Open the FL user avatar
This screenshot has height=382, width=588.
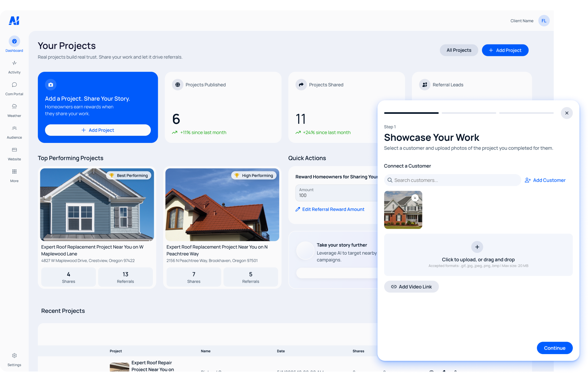(x=544, y=21)
